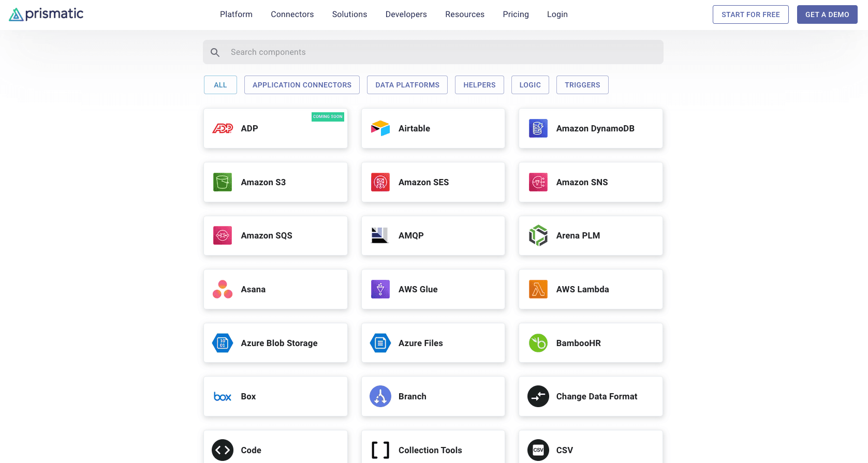
Task: Go to the Pricing page
Action: coord(516,14)
